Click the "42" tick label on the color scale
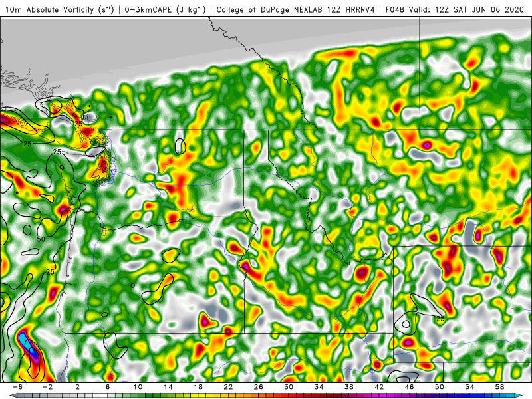The image size is (532, 399). point(379,387)
